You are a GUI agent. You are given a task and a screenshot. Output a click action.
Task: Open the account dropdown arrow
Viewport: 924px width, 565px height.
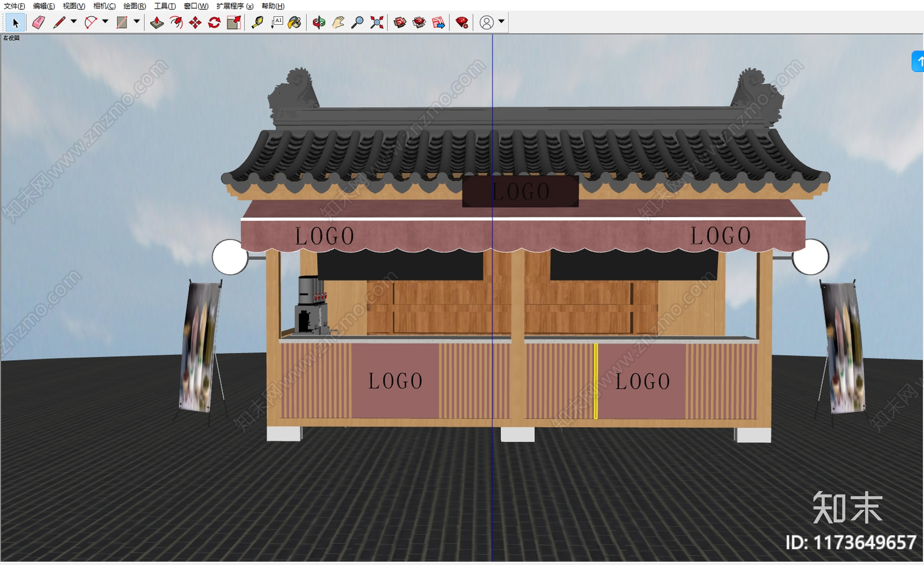pyautogui.click(x=501, y=22)
